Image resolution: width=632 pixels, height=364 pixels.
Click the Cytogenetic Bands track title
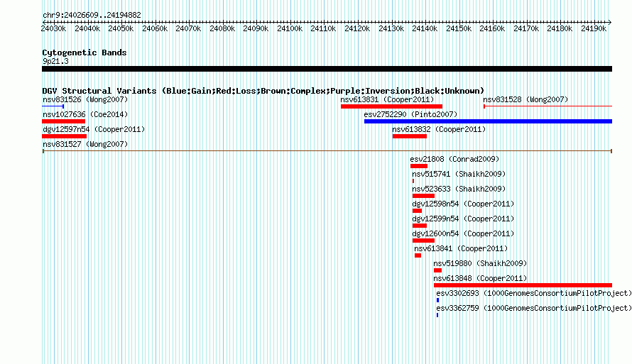(85, 53)
